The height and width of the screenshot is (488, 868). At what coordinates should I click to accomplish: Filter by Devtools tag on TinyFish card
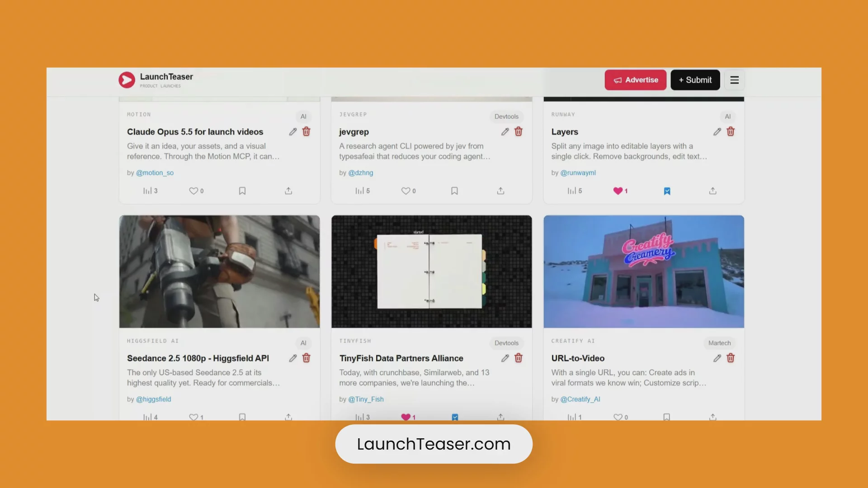tap(506, 343)
